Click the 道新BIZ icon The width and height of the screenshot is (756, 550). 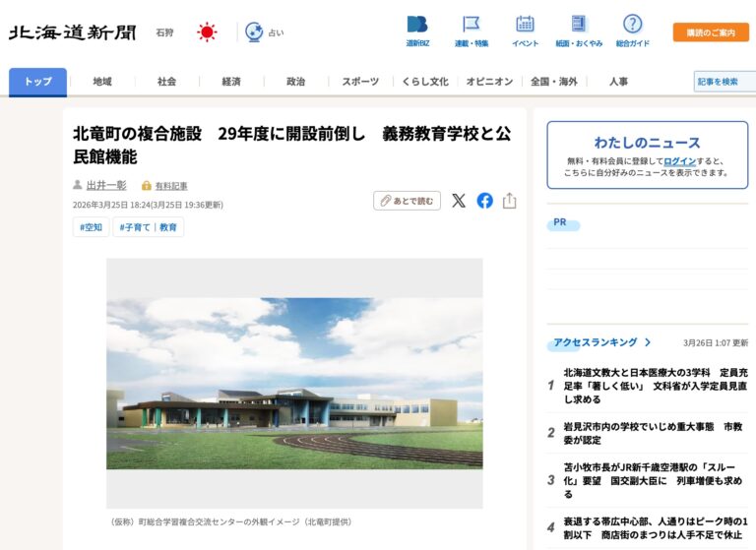(x=417, y=26)
